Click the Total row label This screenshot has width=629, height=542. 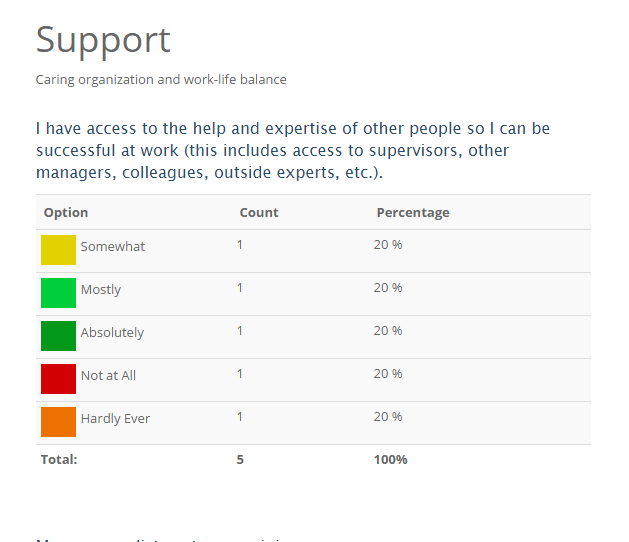coord(59,460)
